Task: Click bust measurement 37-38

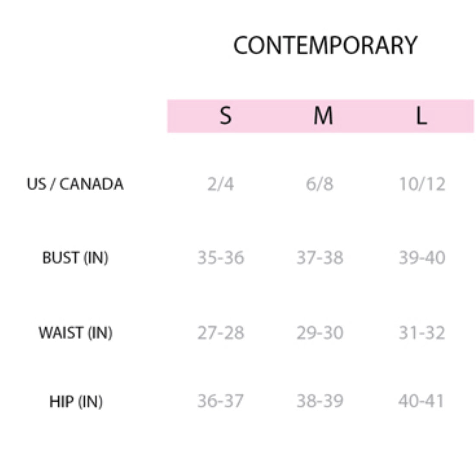Action: 320,258
